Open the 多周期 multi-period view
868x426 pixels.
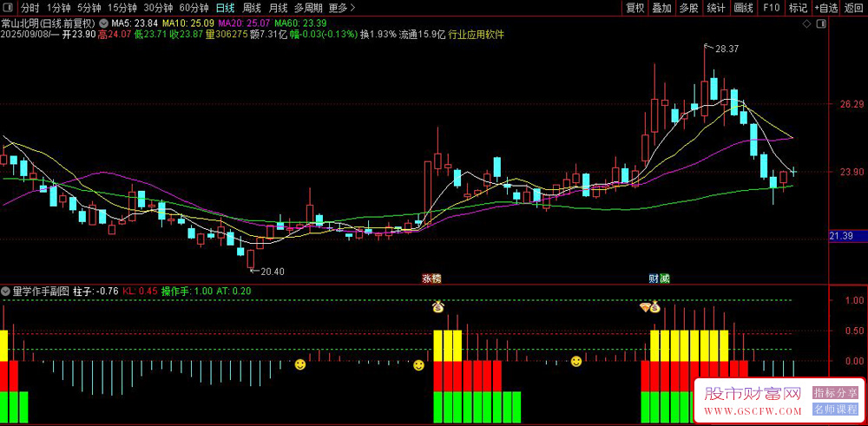[x=308, y=8]
